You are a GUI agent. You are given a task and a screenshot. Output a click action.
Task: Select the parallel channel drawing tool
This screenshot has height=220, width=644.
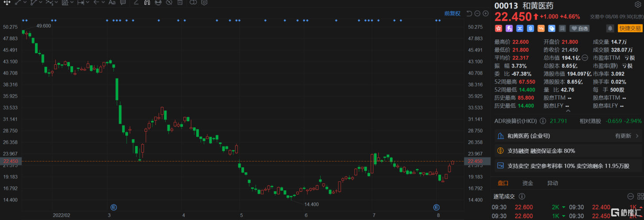33,2
